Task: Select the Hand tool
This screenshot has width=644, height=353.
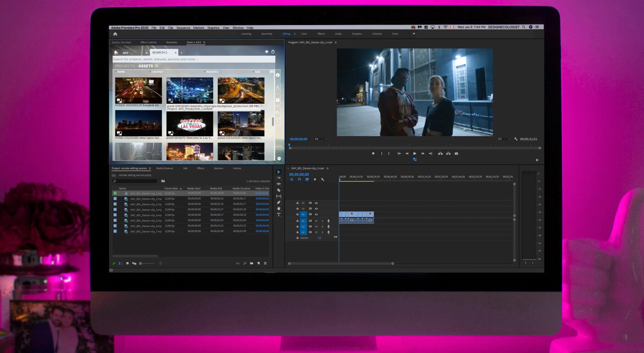Action: click(x=279, y=209)
